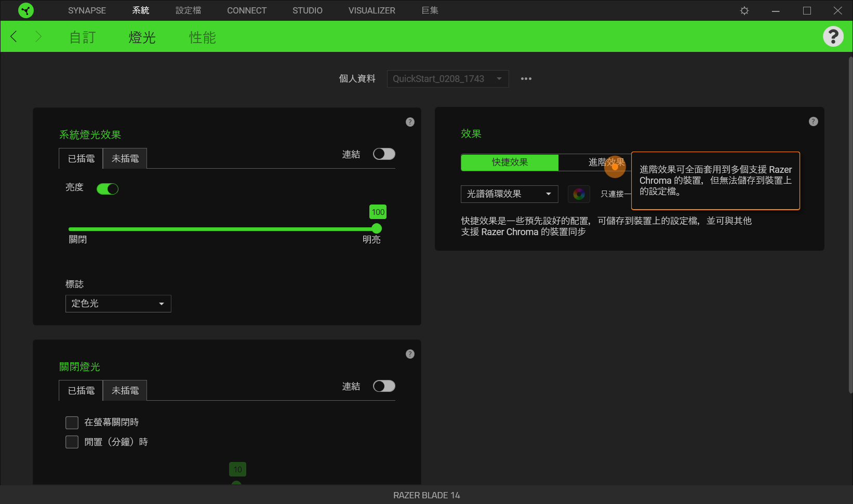
Task: Open the STUDIO menu tab
Action: 307,10
